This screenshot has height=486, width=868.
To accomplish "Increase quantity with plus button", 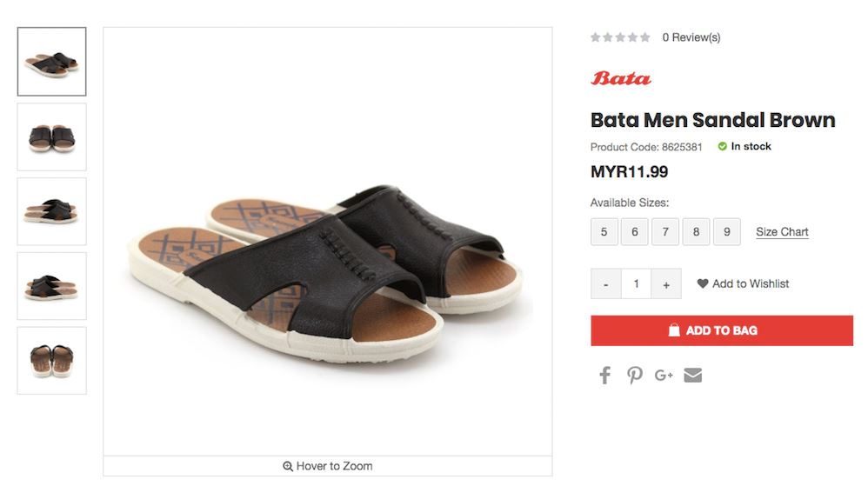I will pyautogui.click(x=666, y=284).
